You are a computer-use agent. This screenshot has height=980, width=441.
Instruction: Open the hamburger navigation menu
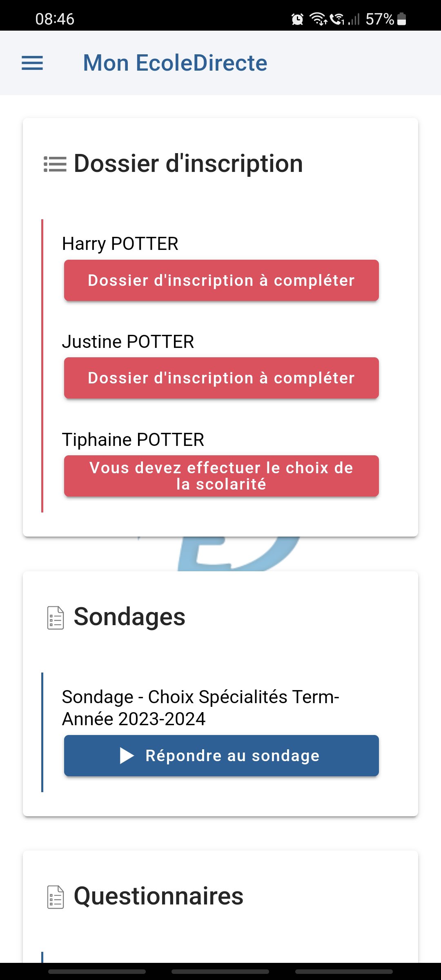pos(32,63)
